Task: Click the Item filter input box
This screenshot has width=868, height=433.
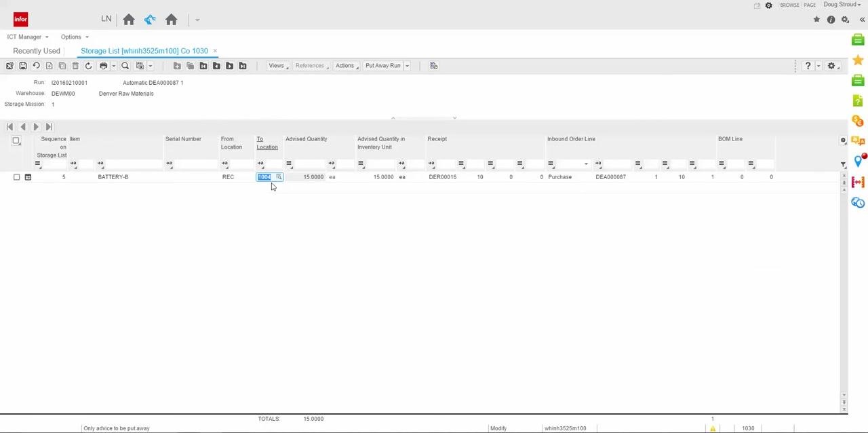Action: tap(133, 164)
